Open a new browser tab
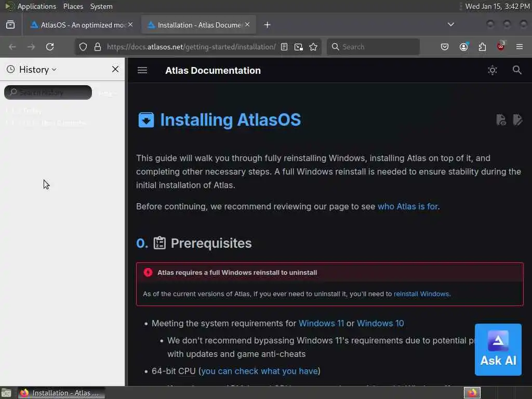This screenshot has width=532, height=399. (268, 25)
